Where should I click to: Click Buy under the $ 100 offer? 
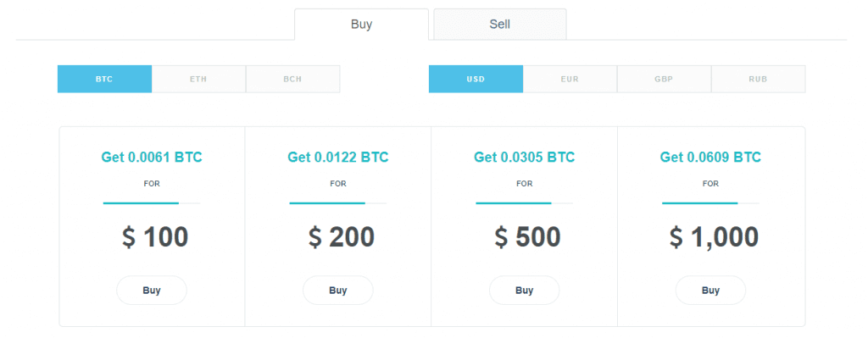[152, 291]
